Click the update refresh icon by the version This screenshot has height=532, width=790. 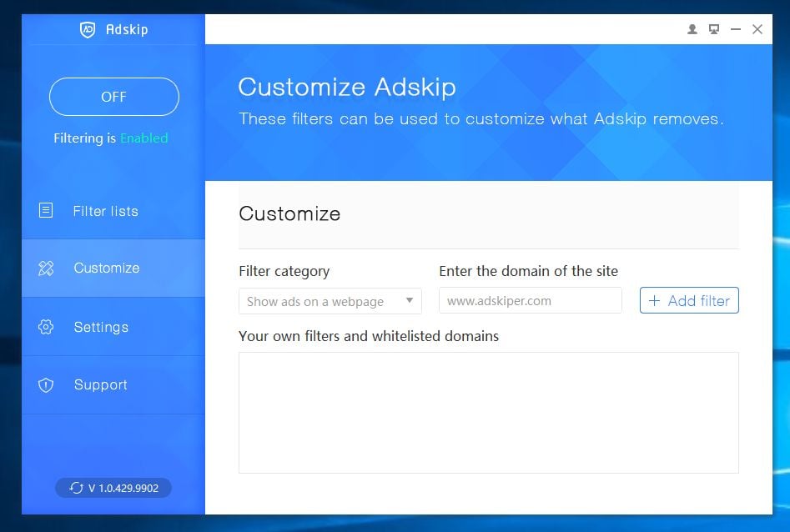[x=76, y=488]
